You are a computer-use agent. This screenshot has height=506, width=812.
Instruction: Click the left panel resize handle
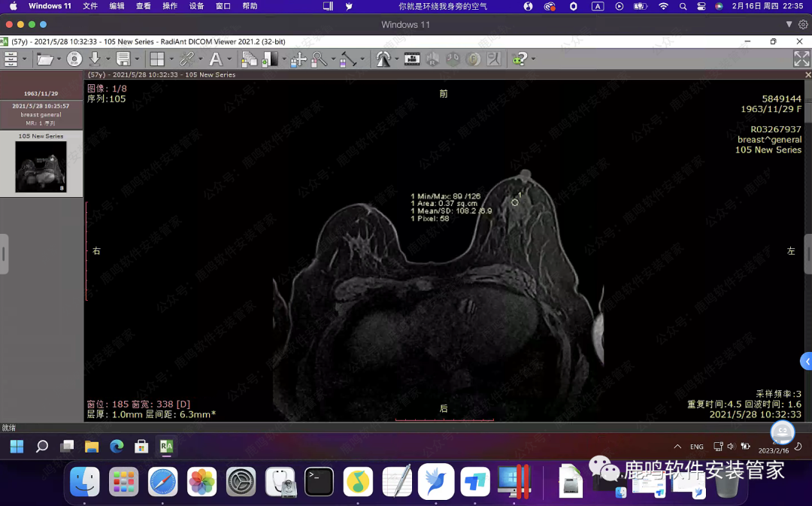click(x=4, y=254)
